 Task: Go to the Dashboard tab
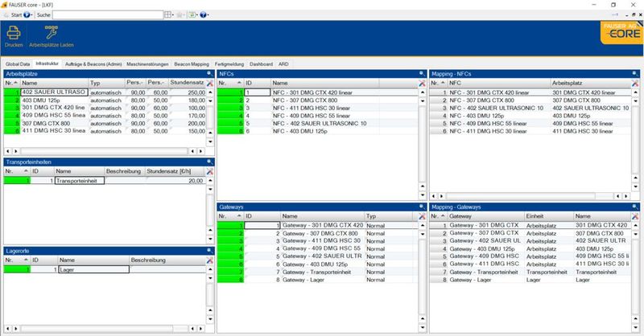261,63
